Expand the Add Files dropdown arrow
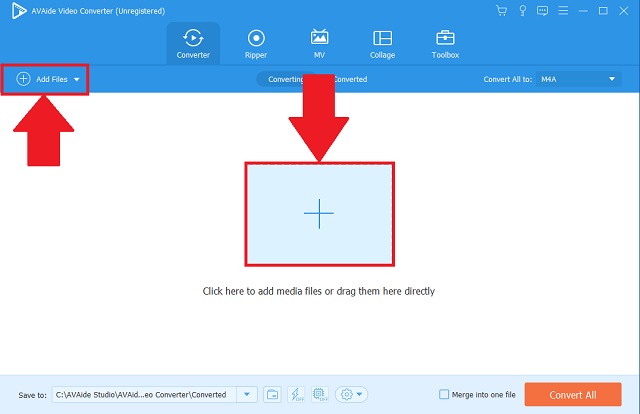 [x=77, y=80]
